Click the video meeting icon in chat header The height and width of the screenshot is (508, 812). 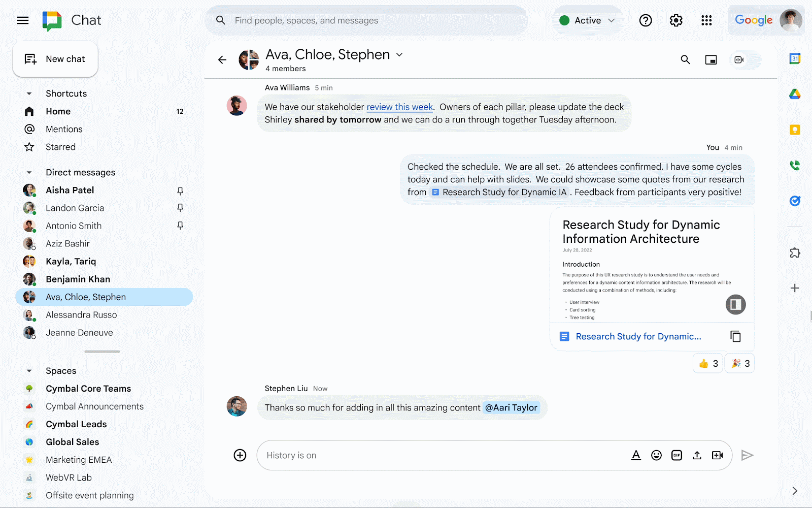point(739,60)
